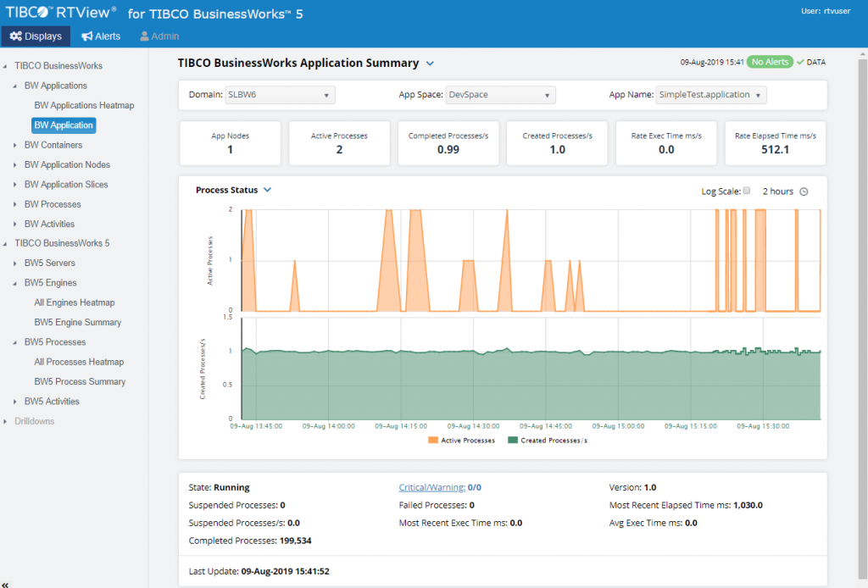Image resolution: width=868 pixels, height=588 pixels.
Task: Toggle Active Processes orange legend swatch
Action: tap(433, 441)
